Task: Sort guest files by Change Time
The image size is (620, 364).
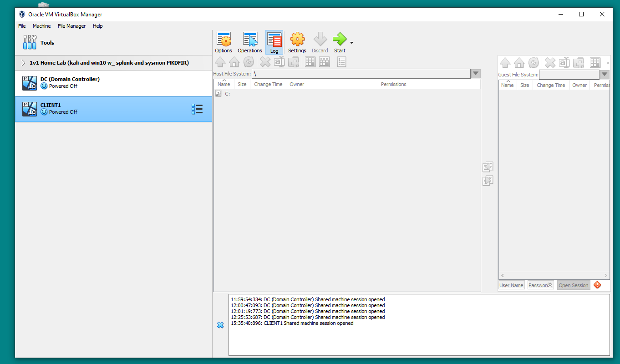Action: [551, 85]
